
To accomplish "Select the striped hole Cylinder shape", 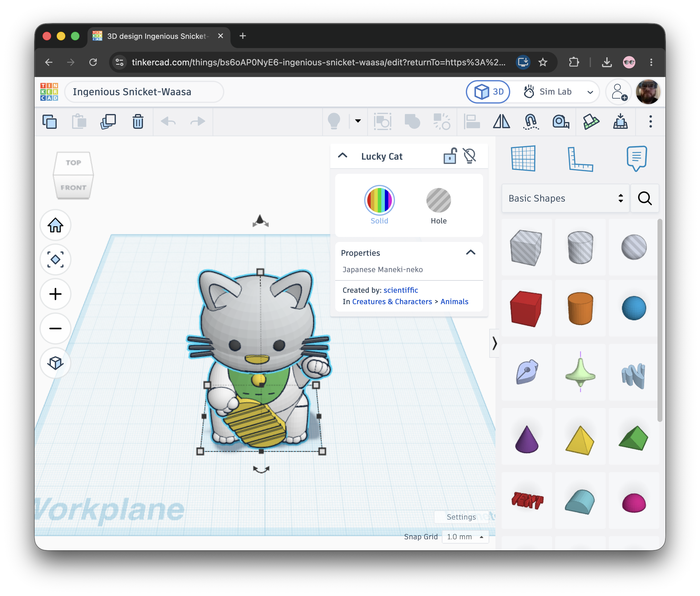I will pos(580,247).
